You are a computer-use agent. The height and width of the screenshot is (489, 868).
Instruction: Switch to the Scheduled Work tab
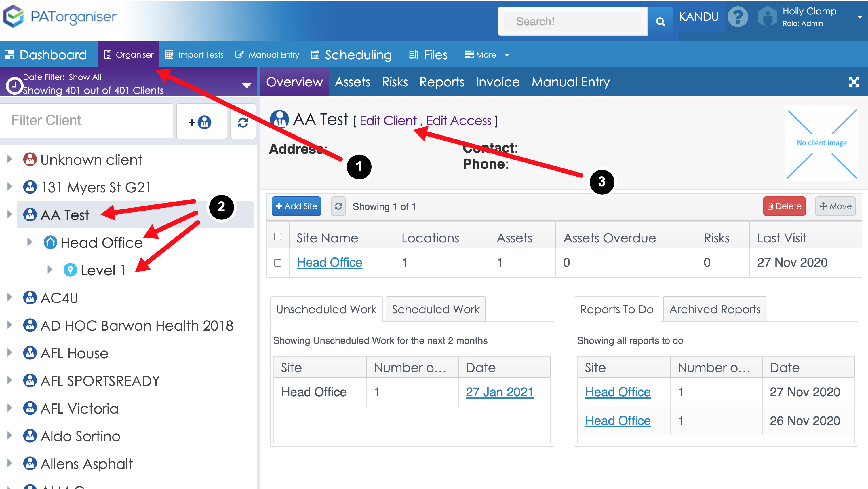click(435, 309)
